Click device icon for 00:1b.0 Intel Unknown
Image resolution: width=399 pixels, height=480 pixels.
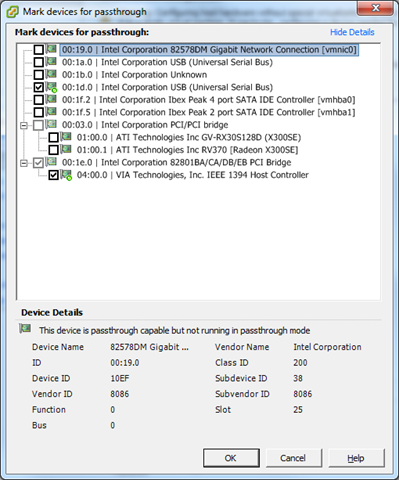51,74
